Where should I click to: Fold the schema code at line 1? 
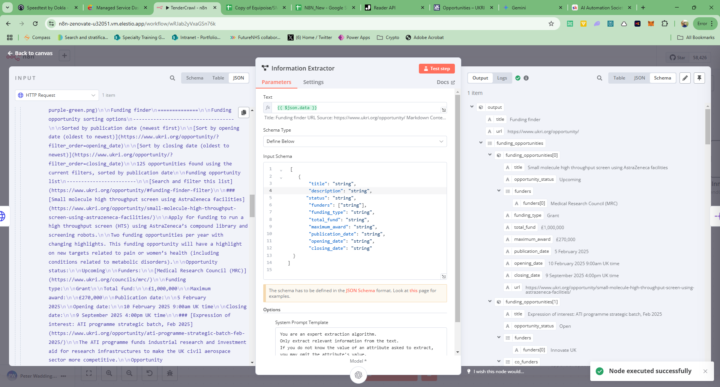(x=281, y=169)
